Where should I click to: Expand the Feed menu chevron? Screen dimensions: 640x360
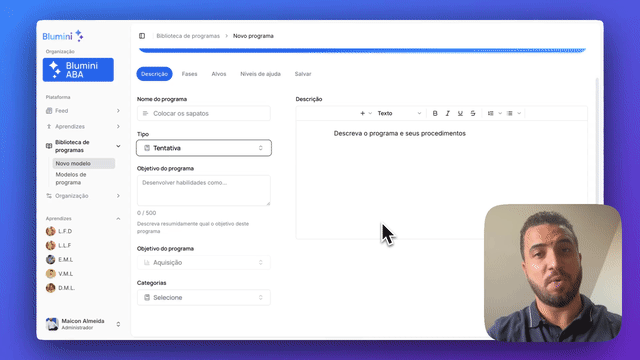118,111
